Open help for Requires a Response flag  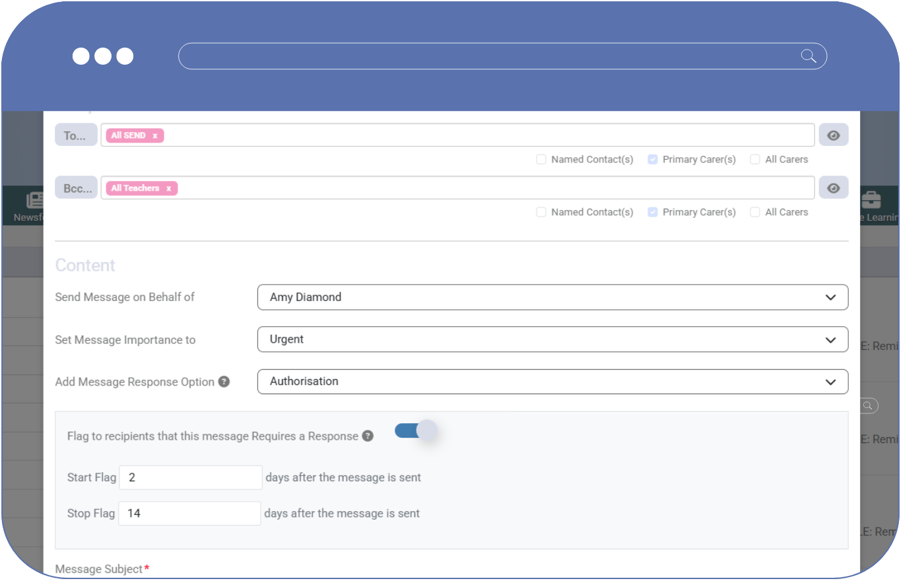368,436
